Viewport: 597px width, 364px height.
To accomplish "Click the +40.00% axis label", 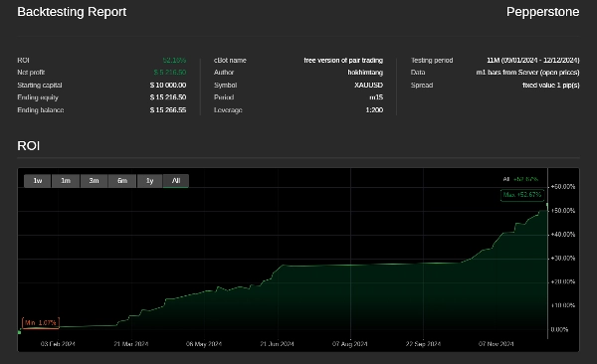I will (563, 235).
